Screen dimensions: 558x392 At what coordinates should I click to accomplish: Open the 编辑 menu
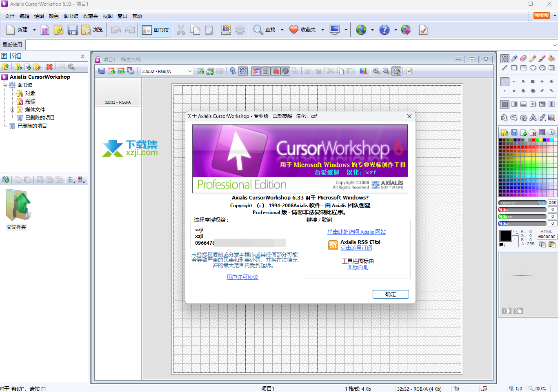[24, 16]
